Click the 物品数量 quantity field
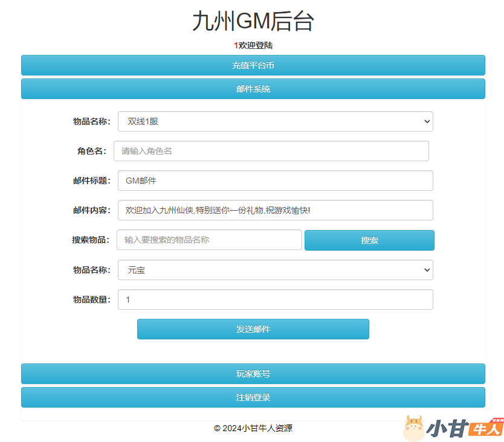504x442 pixels. click(275, 299)
